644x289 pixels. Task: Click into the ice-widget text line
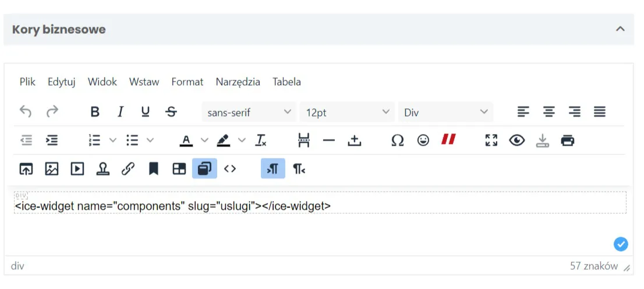pos(172,206)
